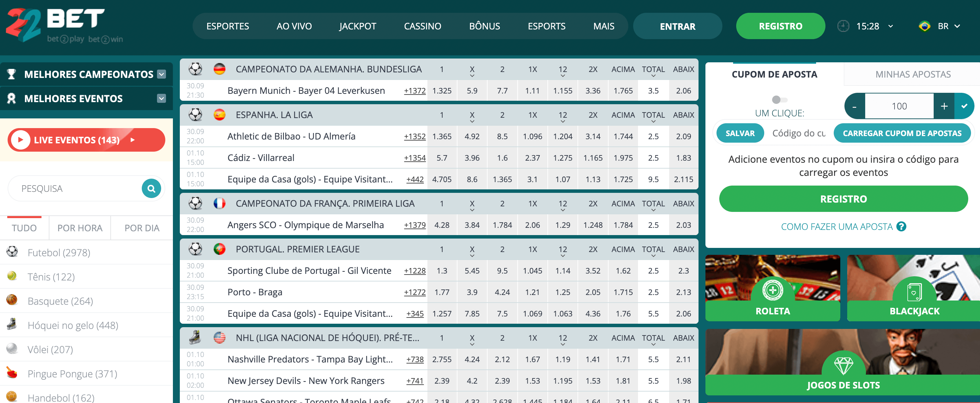
Task: Click the tennis ball icon next to Tênis
Action: coord(12,276)
